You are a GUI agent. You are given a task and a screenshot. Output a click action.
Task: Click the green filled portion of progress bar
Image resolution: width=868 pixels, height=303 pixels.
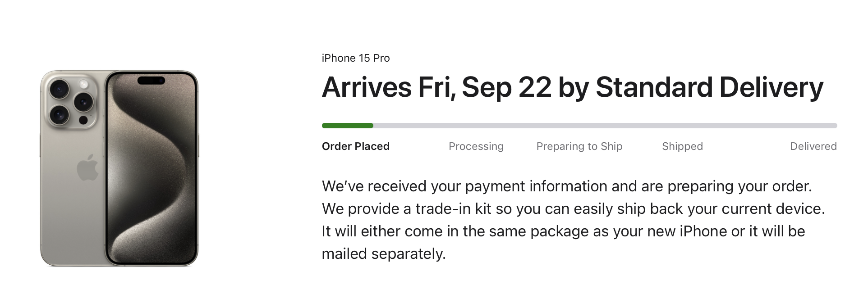[x=348, y=126]
